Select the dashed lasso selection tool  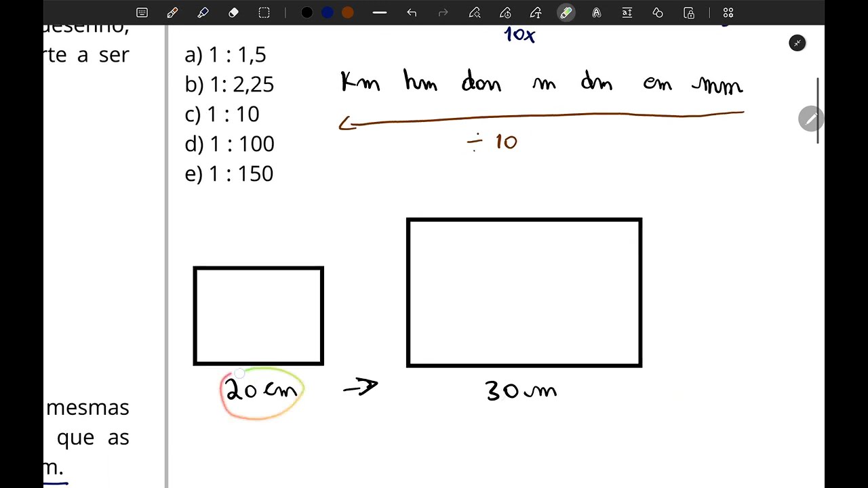tap(264, 13)
